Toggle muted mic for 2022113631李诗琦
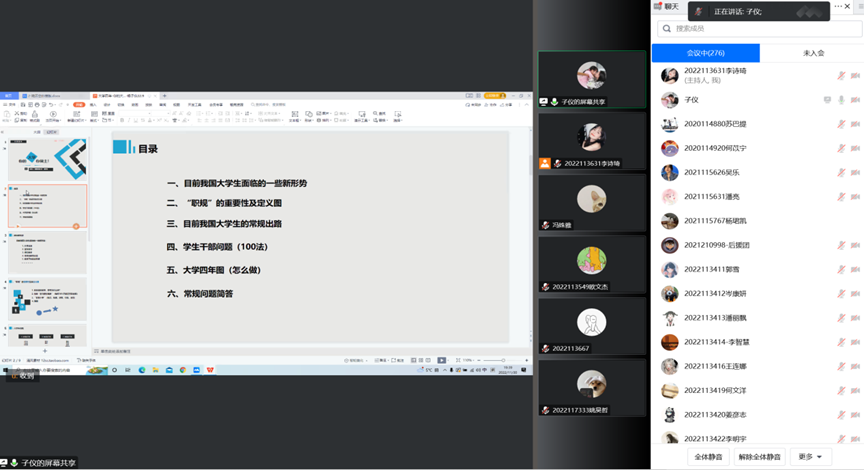This screenshot has width=864, height=470. (841, 76)
